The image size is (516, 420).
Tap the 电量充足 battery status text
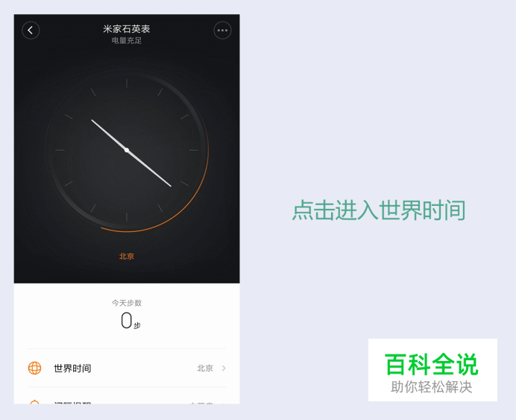127,40
